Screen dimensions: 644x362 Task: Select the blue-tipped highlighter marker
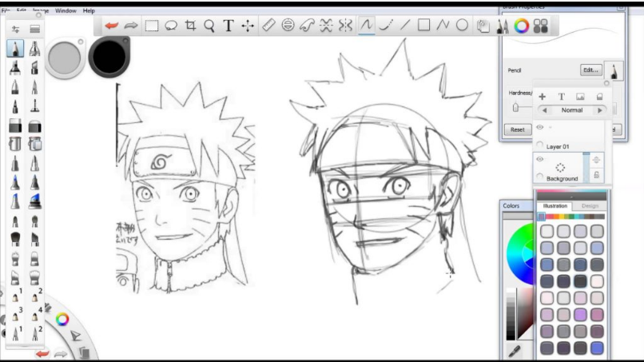(35, 201)
